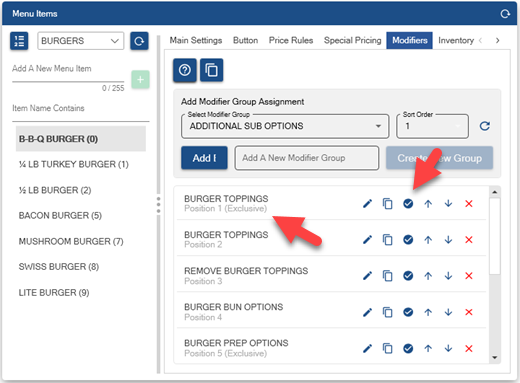Move BURGER TOPPINGS Position 1 up
This screenshot has width=520, height=383.
click(x=428, y=203)
